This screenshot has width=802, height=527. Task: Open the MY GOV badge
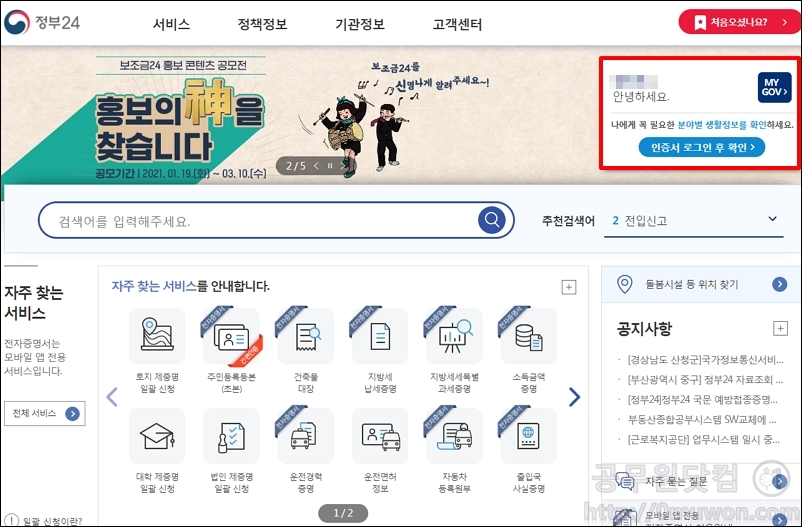(x=774, y=87)
